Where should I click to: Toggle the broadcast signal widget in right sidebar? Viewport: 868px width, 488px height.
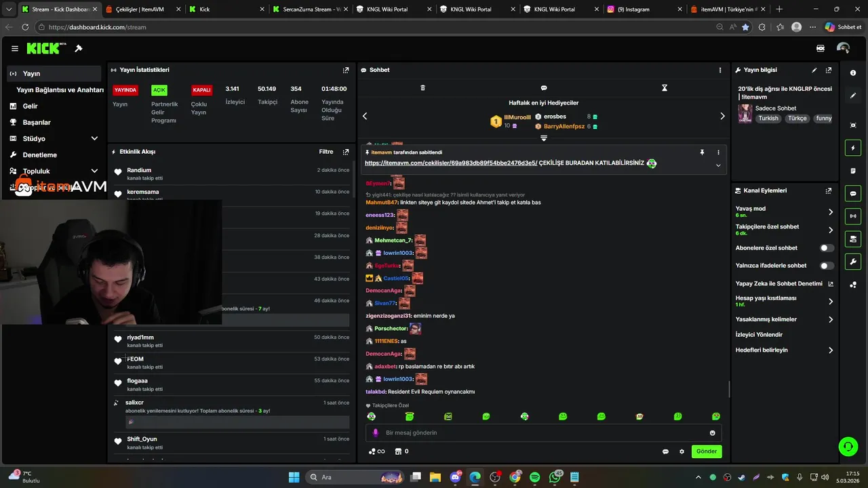coord(853,216)
